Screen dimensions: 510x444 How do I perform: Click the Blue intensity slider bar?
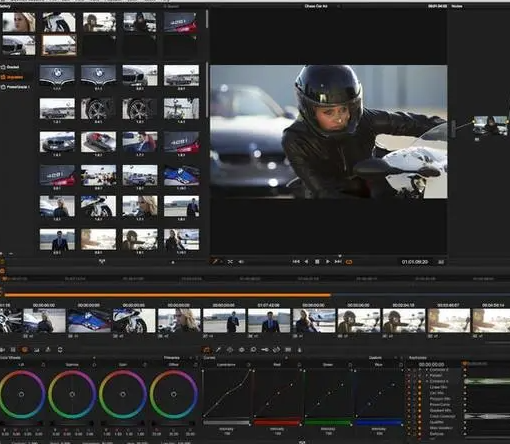(x=379, y=423)
